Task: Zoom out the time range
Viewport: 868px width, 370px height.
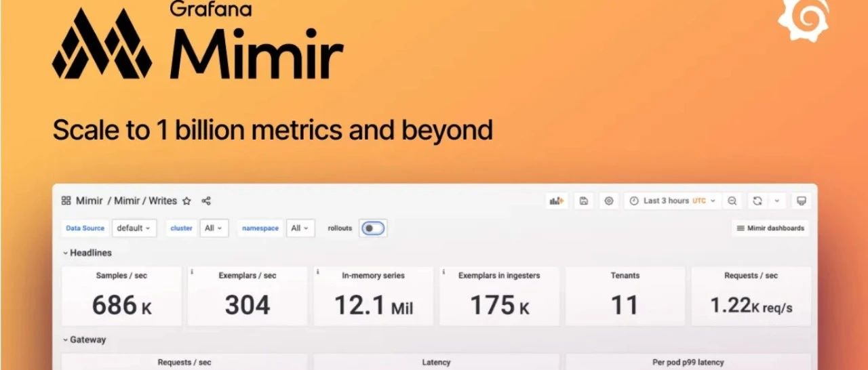Action: tap(732, 201)
